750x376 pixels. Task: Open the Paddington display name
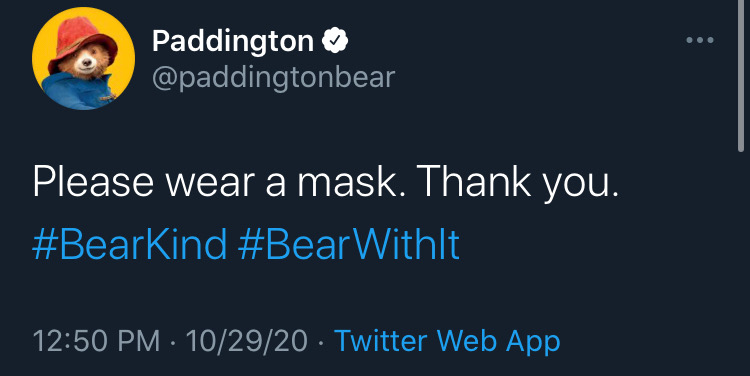tap(233, 41)
